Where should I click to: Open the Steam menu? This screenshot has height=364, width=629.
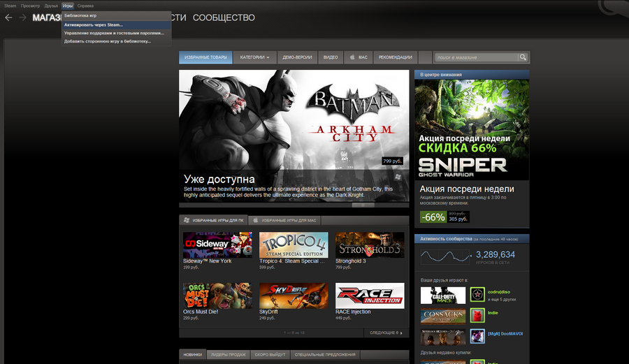[x=10, y=6]
